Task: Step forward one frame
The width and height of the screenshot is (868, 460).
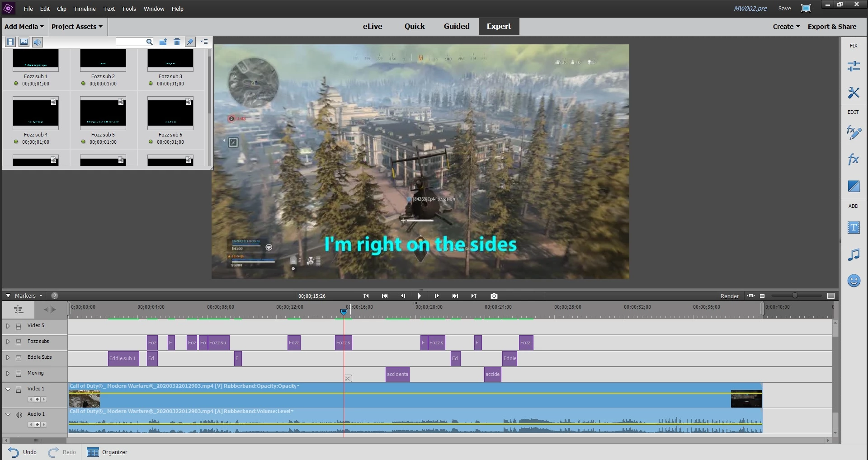Action: click(x=437, y=296)
